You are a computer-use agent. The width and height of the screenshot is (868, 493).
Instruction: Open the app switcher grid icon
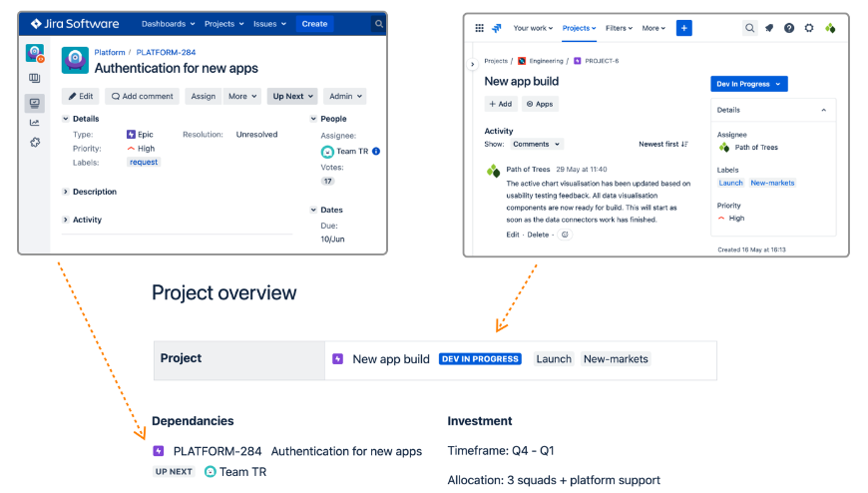point(479,28)
